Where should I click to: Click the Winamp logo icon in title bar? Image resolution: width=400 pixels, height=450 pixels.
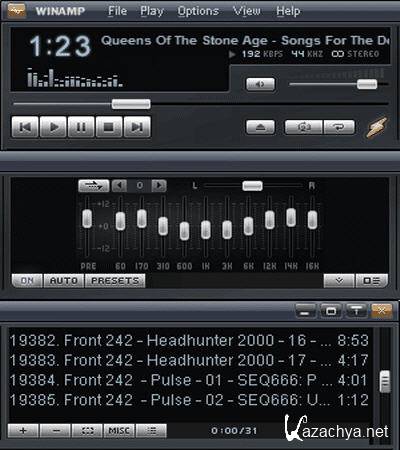[17, 11]
